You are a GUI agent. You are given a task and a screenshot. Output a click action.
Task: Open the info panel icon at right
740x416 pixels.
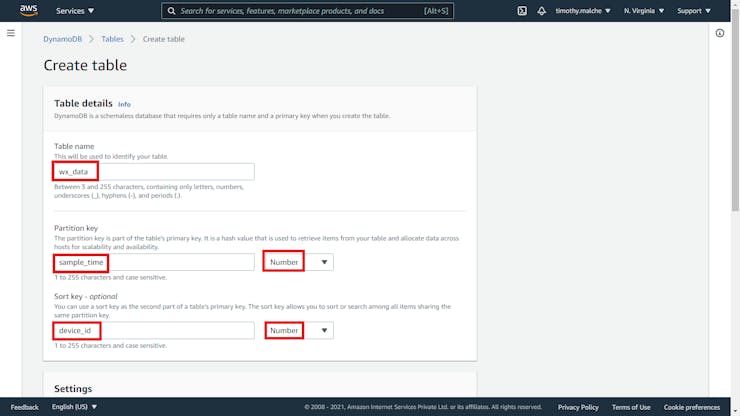(719, 33)
